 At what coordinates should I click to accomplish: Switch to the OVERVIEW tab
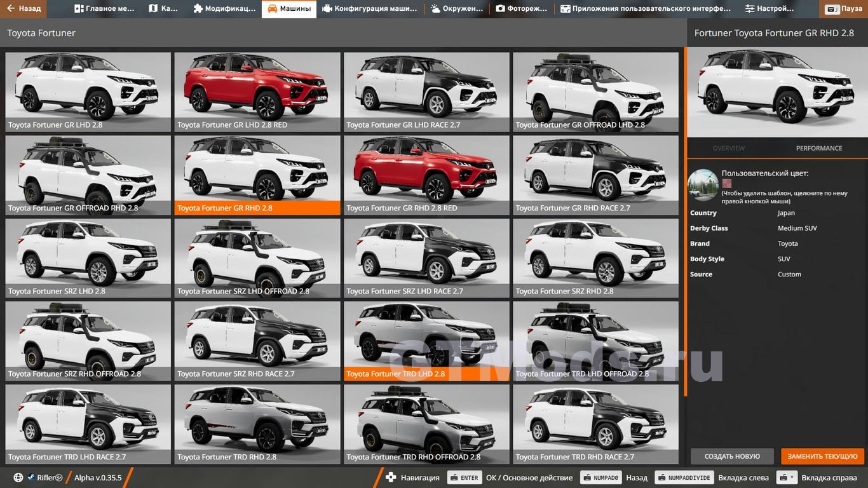point(729,148)
